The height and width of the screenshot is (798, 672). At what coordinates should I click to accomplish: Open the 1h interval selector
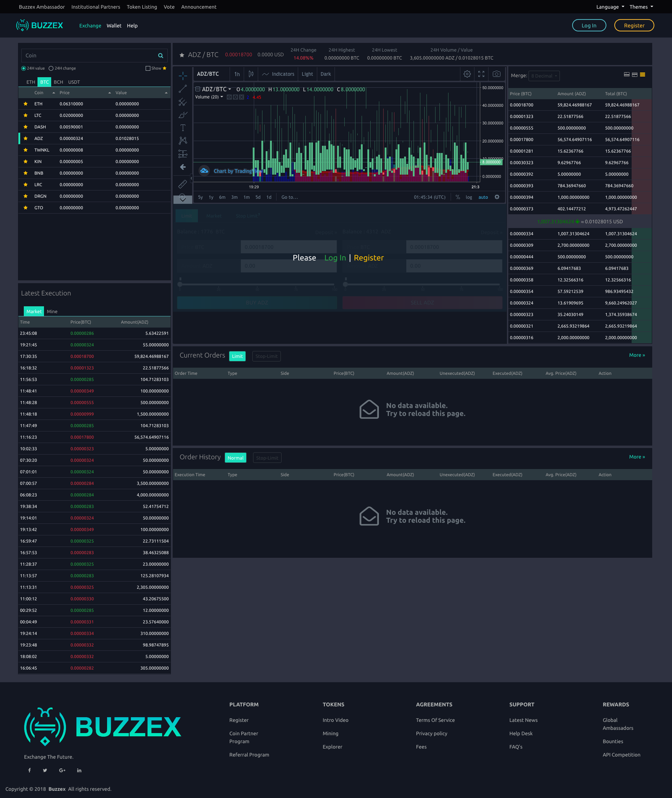[x=237, y=74]
